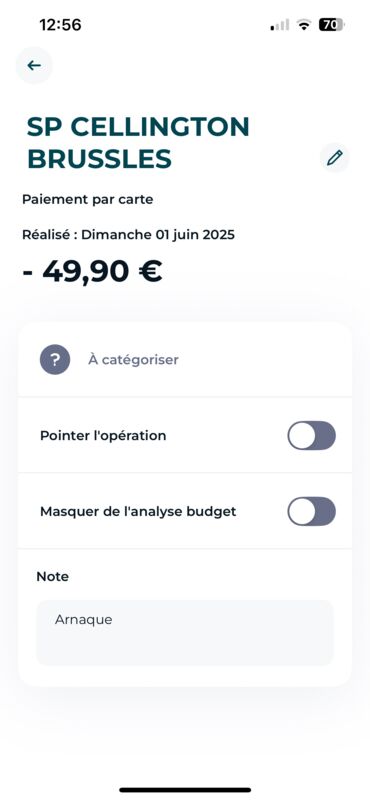Tap the Réalisé Dimanche 01 juin 2025 date
Image resolution: width=370 pixels, height=800 pixels.
(x=128, y=235)
